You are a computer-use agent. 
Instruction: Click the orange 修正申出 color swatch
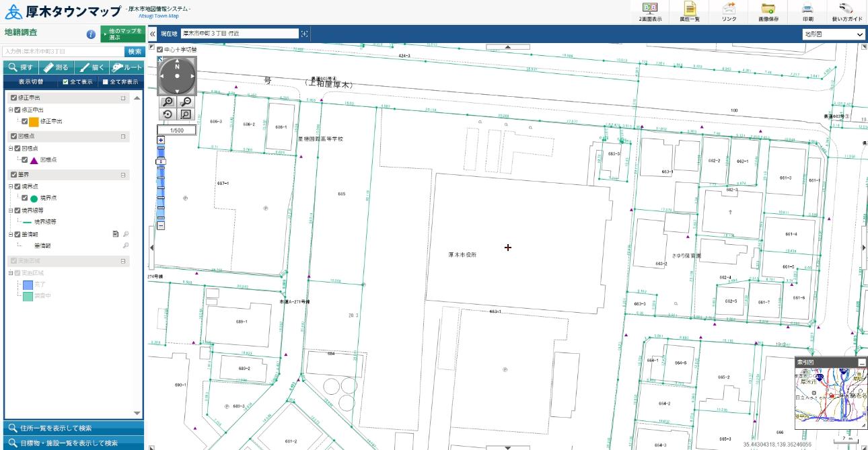pos(34,122)
